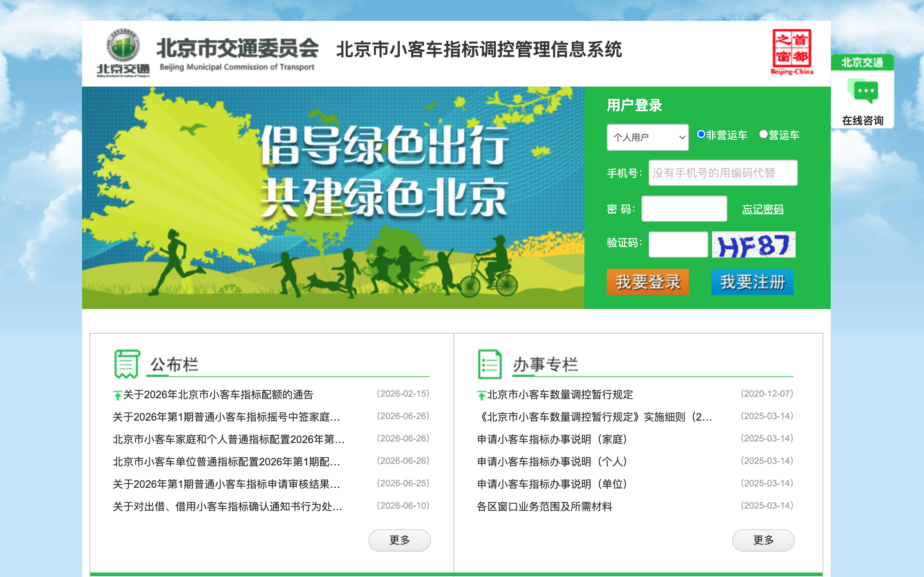
Task: Focus the 密码 password field
Action: tap(684, 209)
